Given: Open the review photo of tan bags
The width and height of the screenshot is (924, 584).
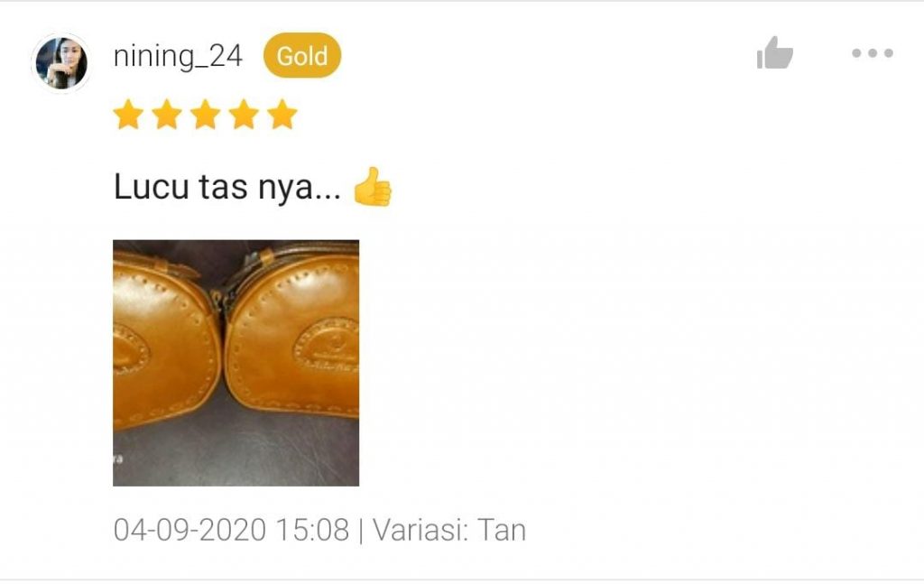Looking at the screenshot, I should click(236, 363).
